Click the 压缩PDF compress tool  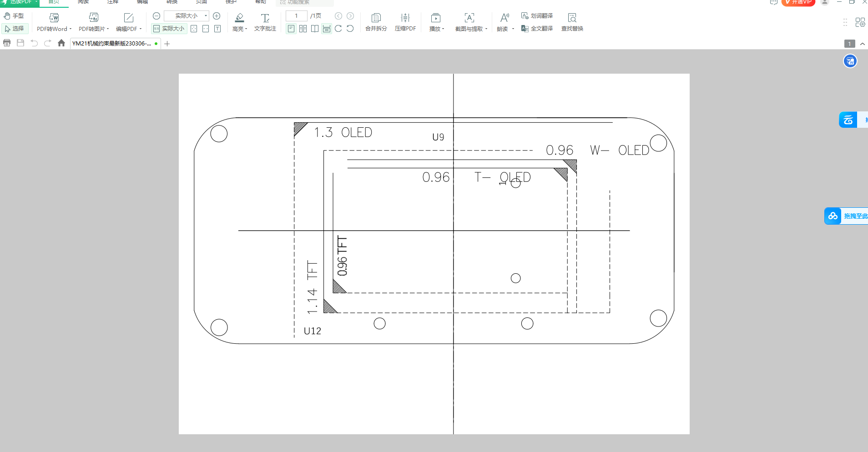(405, 22)
